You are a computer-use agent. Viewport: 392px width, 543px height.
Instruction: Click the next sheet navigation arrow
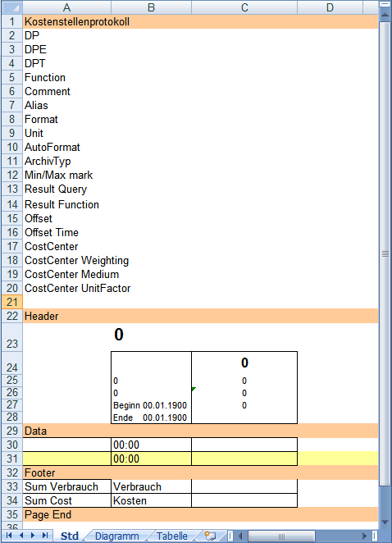click(33, 536)
